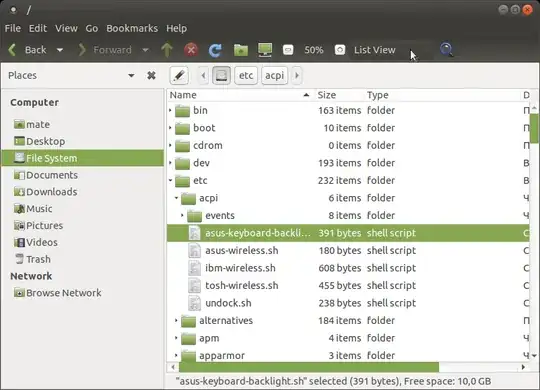This screenshot has width=540, height=390.
Task: Go up to the parent folder
Action: tap(167, 50)
